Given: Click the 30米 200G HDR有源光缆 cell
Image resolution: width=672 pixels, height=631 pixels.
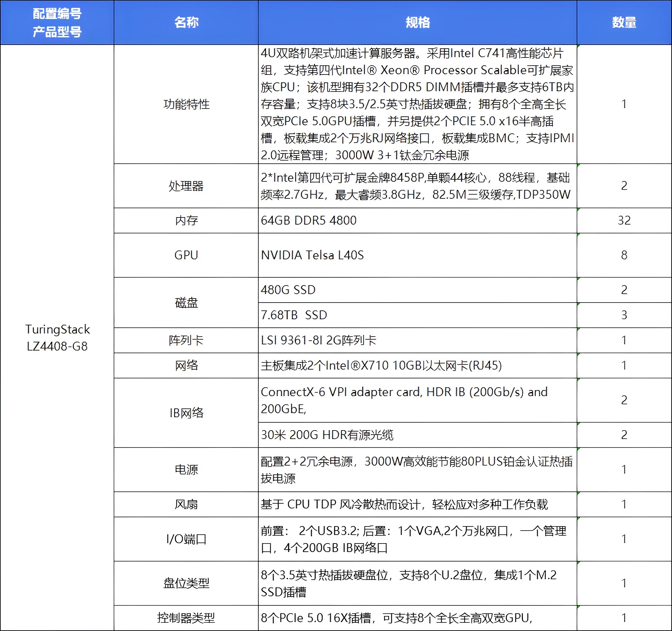Looking at the screenshot, I should (418, 435).
